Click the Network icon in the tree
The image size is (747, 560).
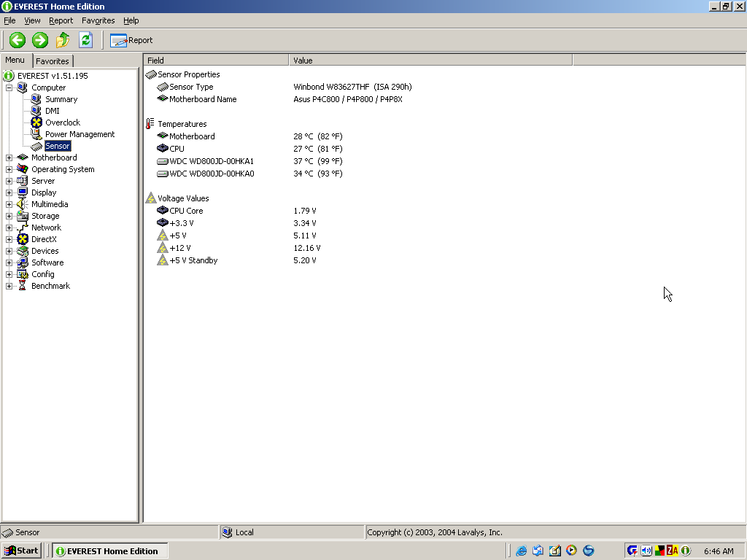[x=23, y=227]
